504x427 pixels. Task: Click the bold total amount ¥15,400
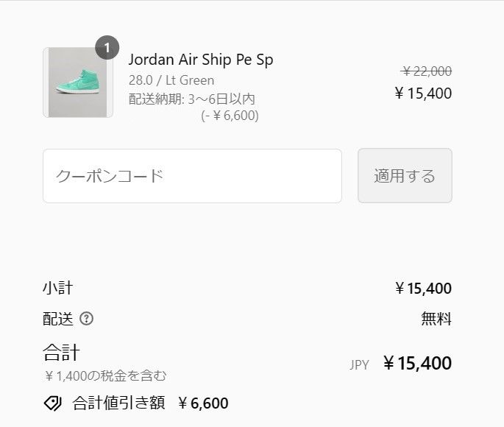click(417, 364)
